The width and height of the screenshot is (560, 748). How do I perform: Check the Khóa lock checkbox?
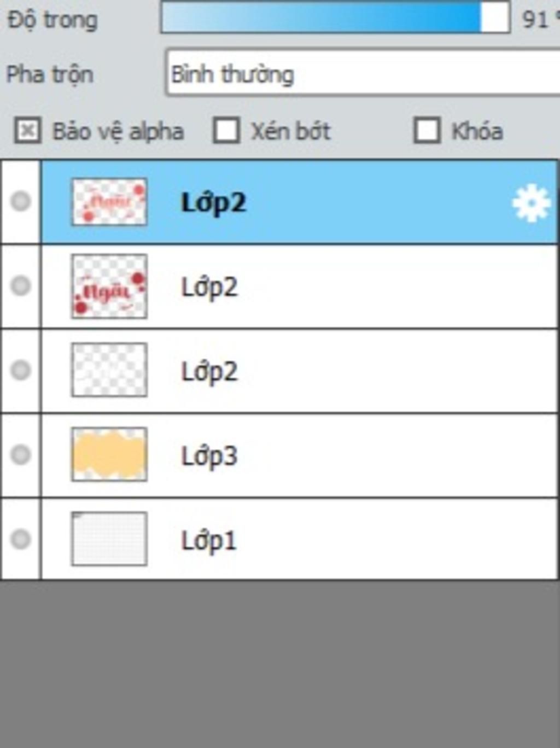427,131
